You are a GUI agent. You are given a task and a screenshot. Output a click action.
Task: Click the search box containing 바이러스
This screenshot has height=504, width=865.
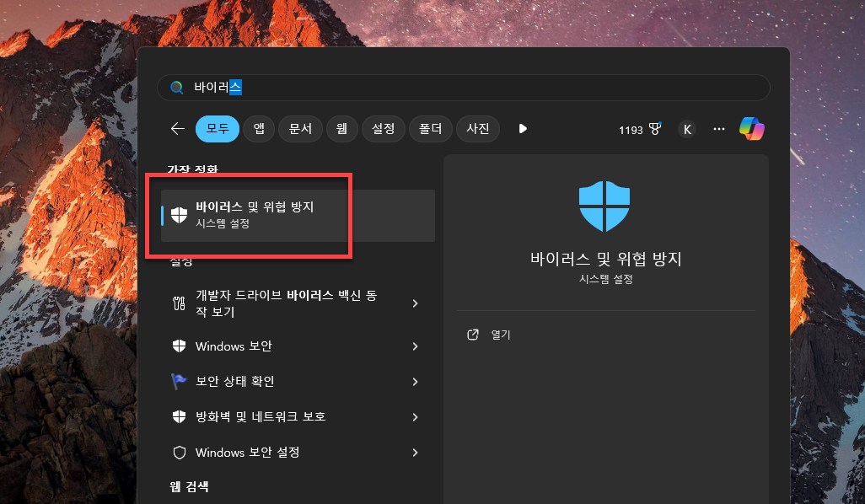click(464, 87)
